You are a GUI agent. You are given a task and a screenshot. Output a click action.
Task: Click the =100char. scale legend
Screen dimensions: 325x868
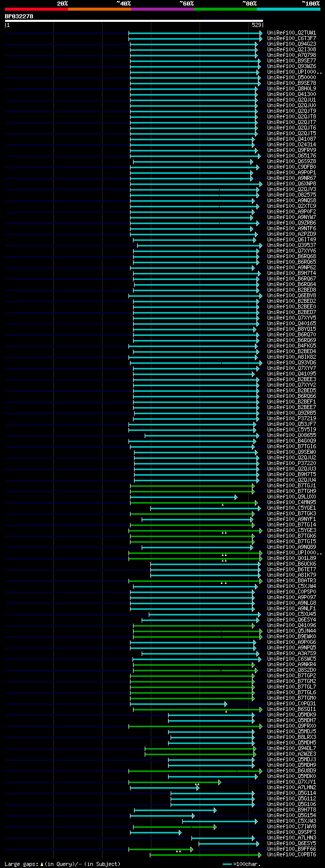(242, 864)
